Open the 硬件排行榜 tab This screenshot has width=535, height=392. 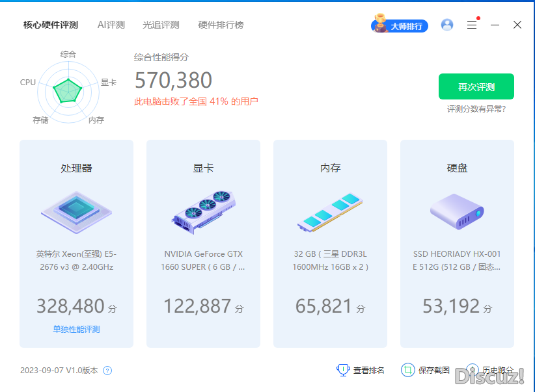pos(221,25)
